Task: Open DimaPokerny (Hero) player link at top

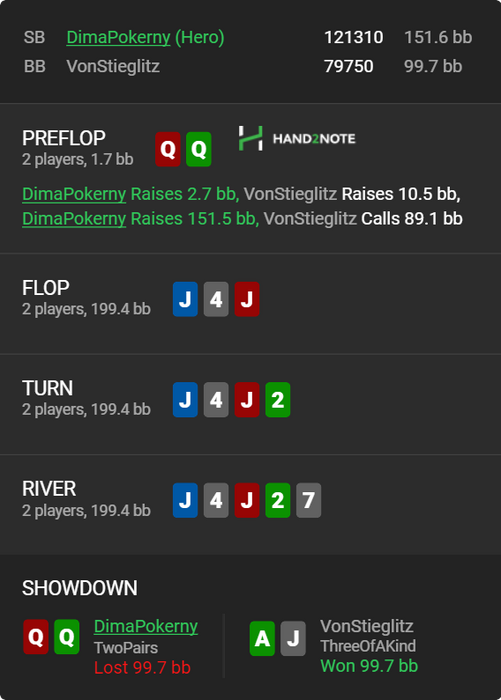Action: 145,37
